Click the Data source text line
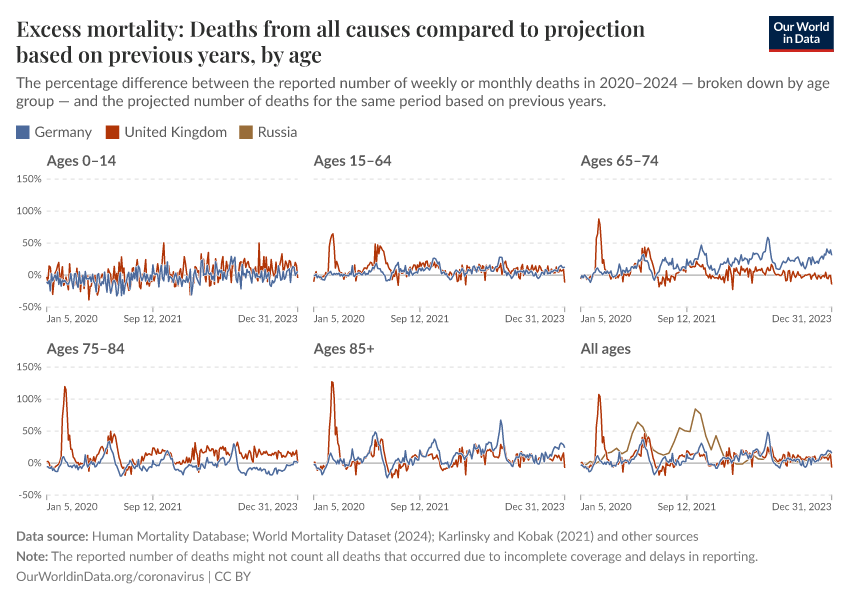 [358, 536]
